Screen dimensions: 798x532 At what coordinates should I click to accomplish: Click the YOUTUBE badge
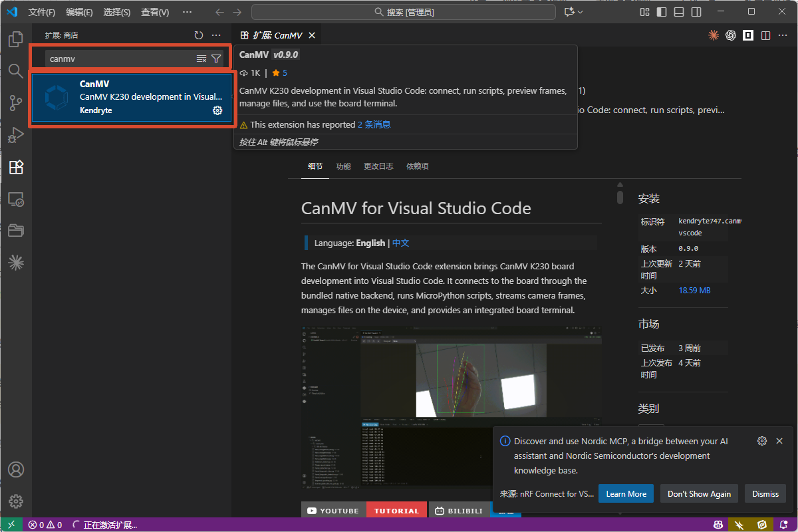(x=333, y=511)
